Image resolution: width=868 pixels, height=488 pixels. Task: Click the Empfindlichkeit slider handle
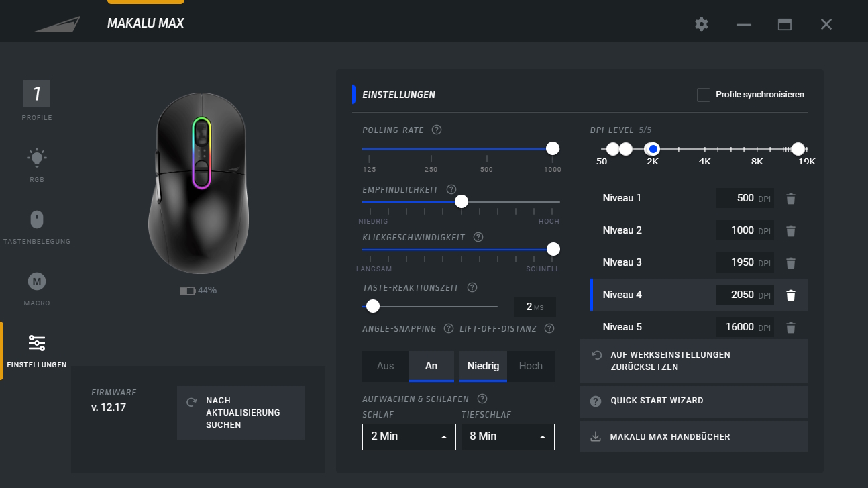pyautogui.click(x=462, y=201)
